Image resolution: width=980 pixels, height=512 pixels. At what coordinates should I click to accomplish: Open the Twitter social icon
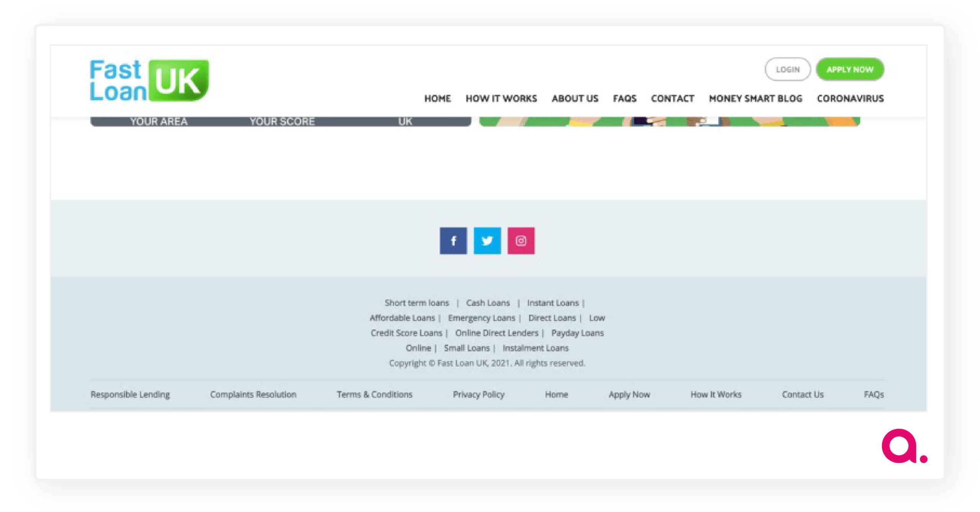[x=487, y=241]
